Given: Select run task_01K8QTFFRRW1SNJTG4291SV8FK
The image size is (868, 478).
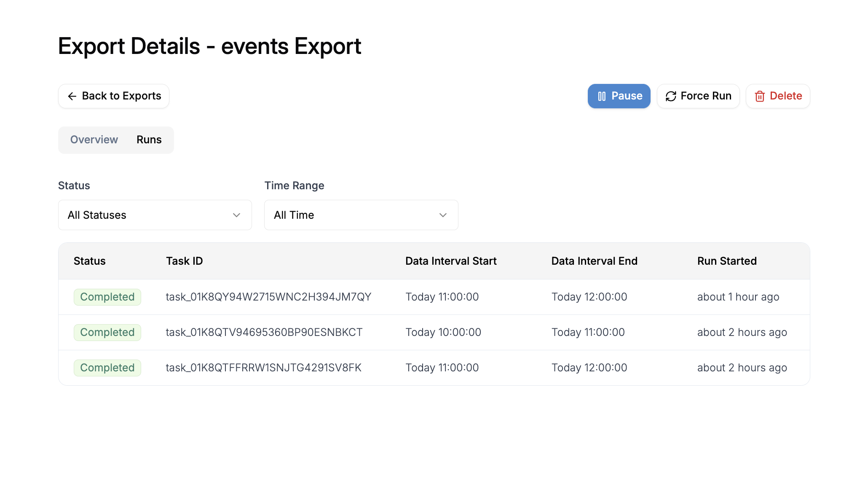Looking at the screenshot, I should (263, 368).
